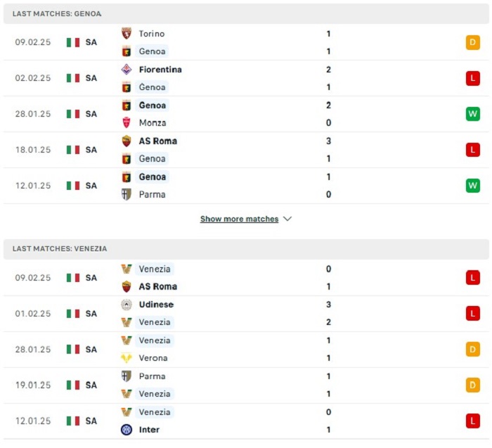Select the Last Matches: Venezia header
Image resolution: width=492 pixels, height=448 pixels.
246,249
